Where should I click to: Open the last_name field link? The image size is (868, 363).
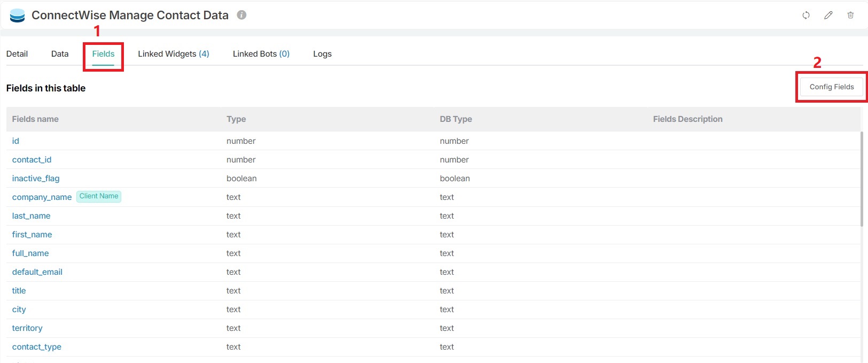(31, 216)
